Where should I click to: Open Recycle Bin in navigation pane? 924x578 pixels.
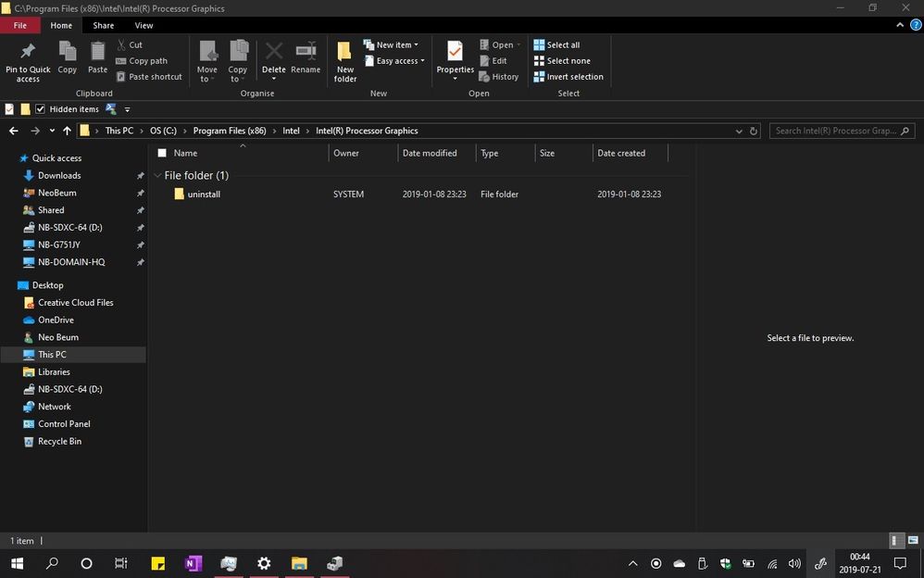[x=59, y=441]
